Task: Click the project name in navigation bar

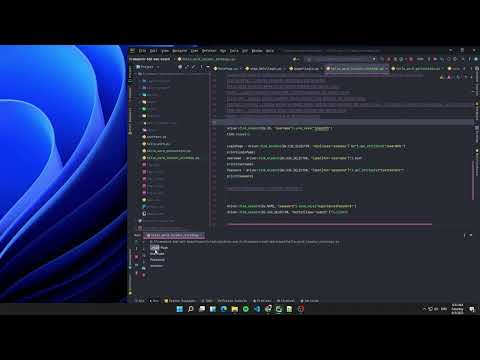Action: [x=150, y=59]
